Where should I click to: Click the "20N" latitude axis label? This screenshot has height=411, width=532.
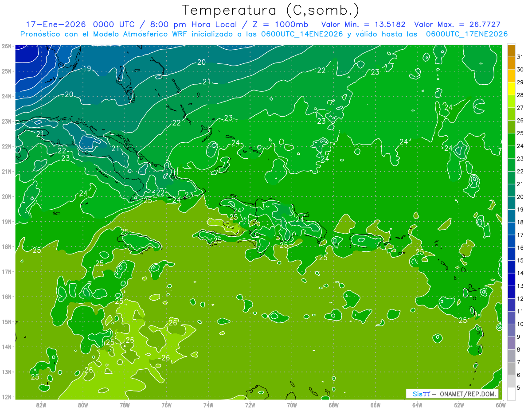coord(6,196)
